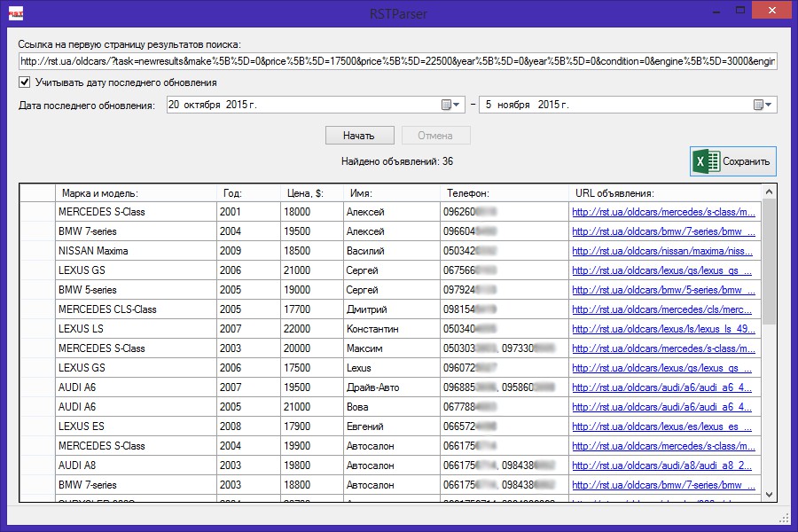Toggle 'Учитывать дату последнего обновления' checkbox
798x532 pixels.
pos(24,82)
